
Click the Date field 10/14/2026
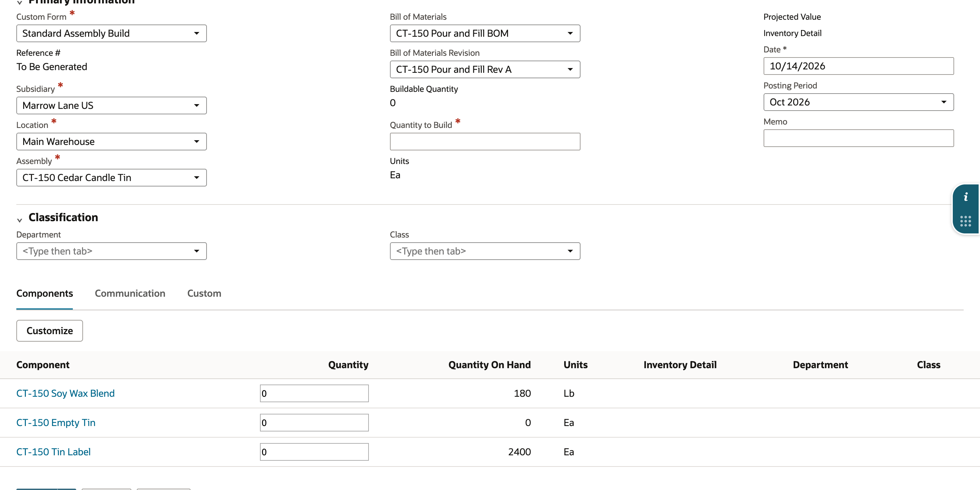point(859,66)
